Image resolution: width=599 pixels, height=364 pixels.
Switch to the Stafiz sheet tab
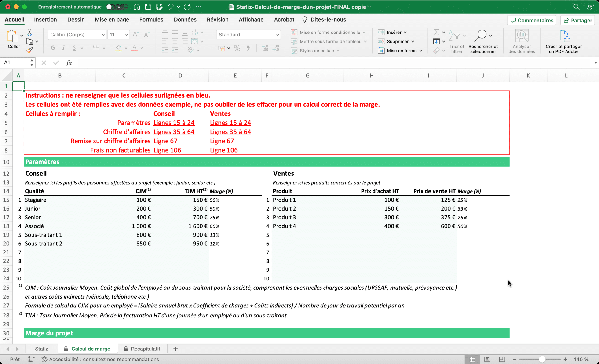[42, 349]
